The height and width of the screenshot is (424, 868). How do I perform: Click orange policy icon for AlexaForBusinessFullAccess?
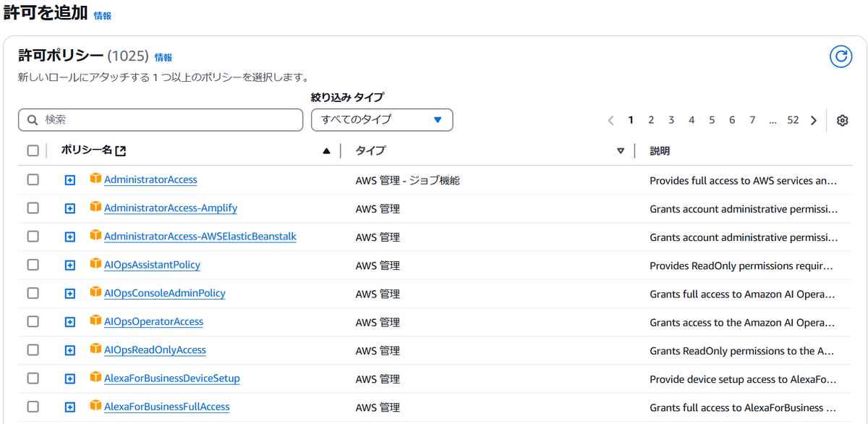pyautogui.click(x=95, y=406)
